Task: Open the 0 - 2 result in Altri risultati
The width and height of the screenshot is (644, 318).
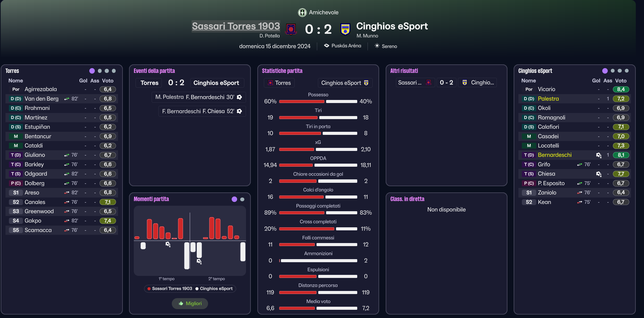Action: click(x=447, y=82)
